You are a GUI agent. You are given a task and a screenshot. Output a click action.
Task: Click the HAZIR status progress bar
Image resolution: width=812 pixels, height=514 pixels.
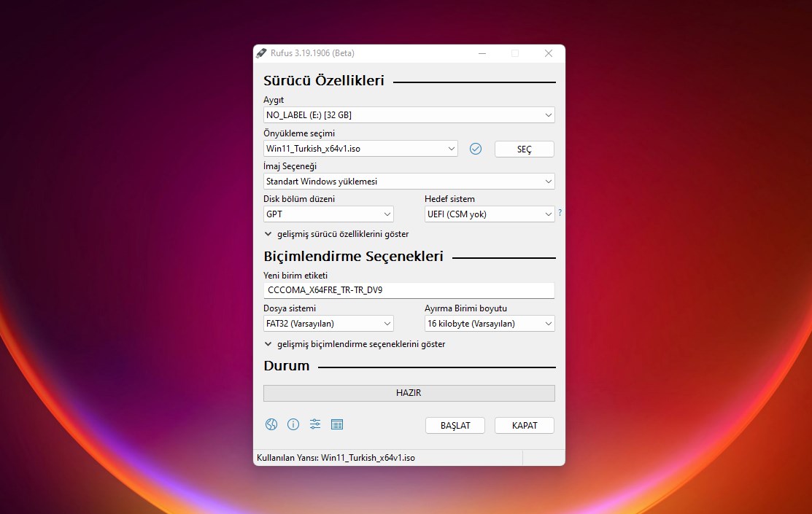coord(409,393)
